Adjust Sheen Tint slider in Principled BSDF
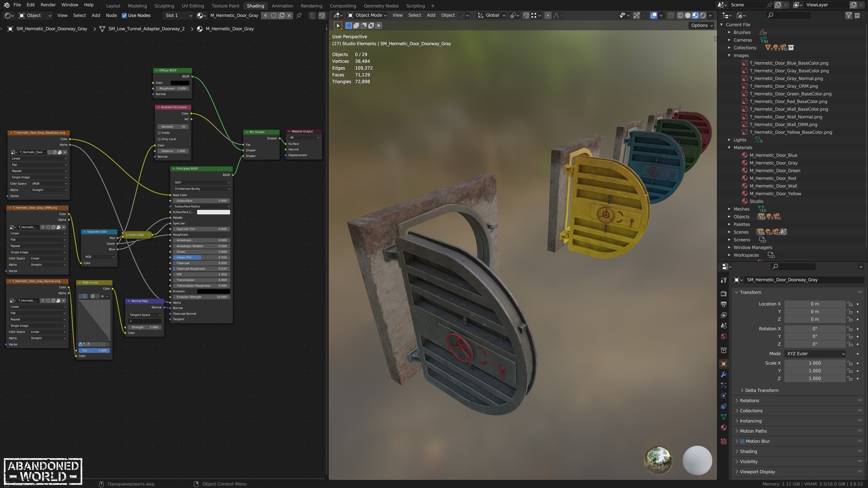868x488 pixels. pyautogui.click(x=201, y=258)
